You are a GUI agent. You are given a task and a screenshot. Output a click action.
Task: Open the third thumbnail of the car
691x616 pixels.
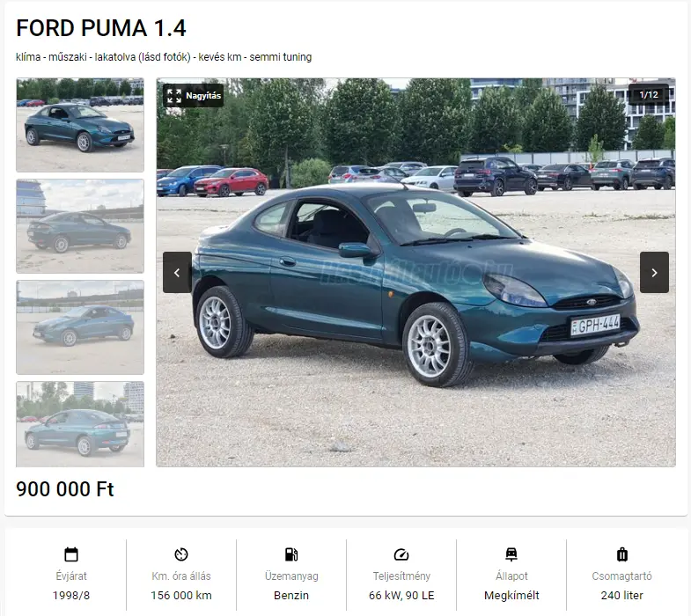coord(80,327)
